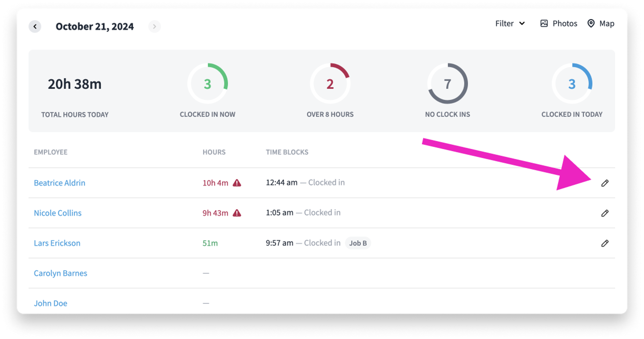The height and width of the screenshot is (339, 644).
Task: Select the No Clock Ins gauge
Action: (447, 83)
